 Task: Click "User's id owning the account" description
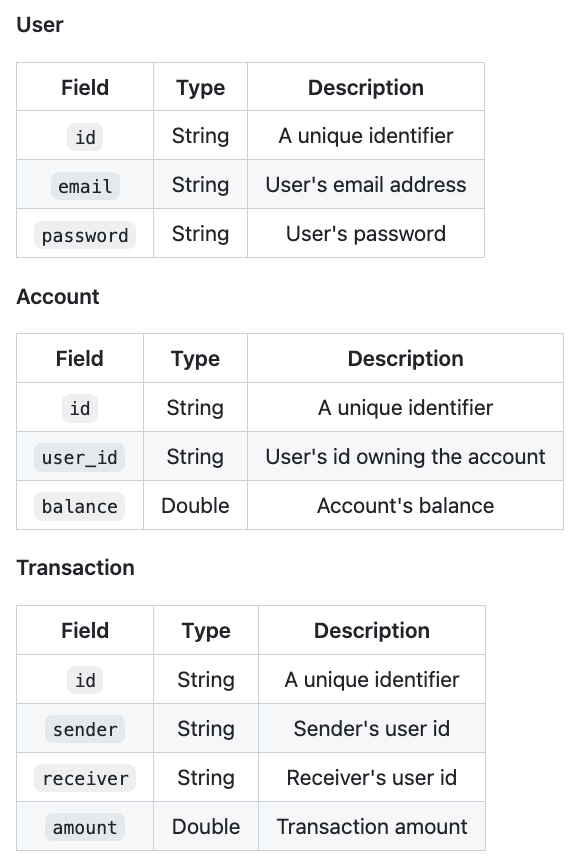405,457
